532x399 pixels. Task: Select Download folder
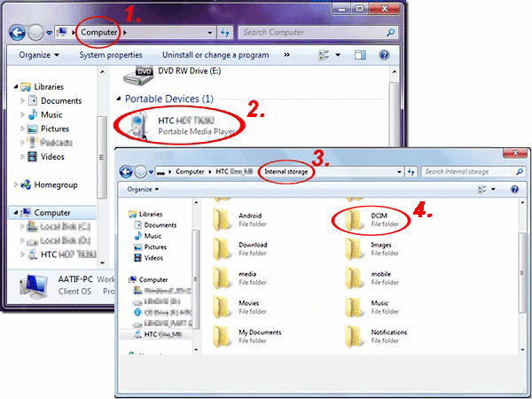[x=239, y=248]
